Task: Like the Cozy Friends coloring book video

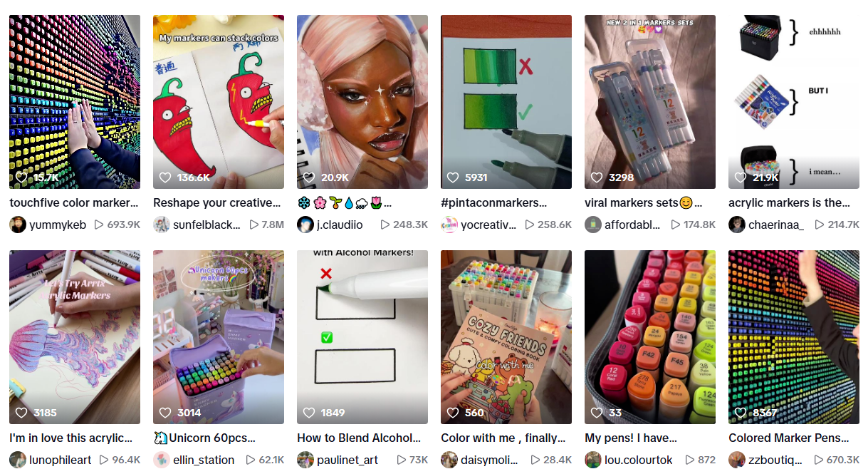Action: [x=453, y=413]
